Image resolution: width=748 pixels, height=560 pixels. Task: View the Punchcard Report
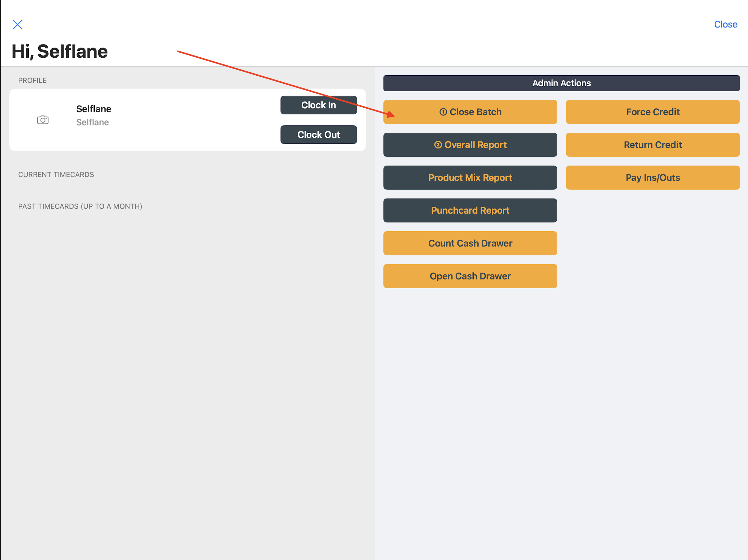pos(470,210)
